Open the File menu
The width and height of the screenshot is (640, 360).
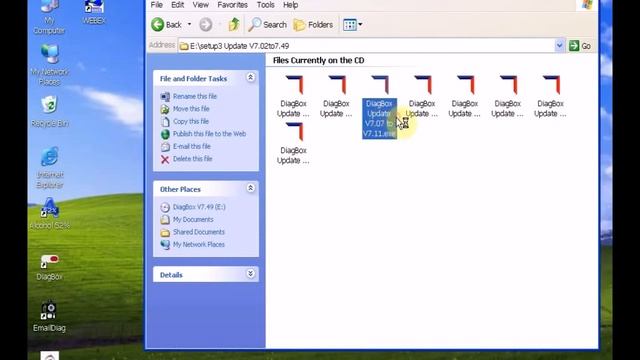click(x=157, y=5)
